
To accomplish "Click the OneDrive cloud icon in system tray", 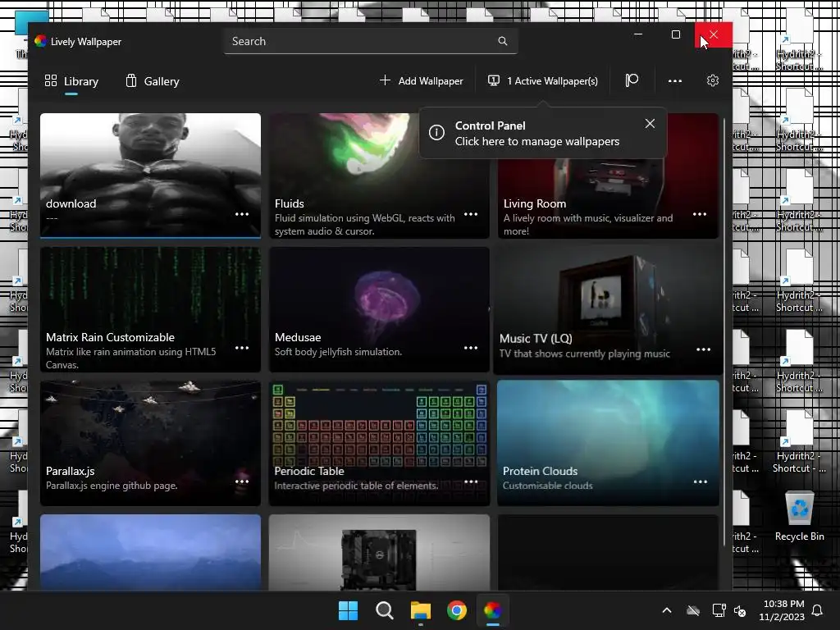I will 693,610.
